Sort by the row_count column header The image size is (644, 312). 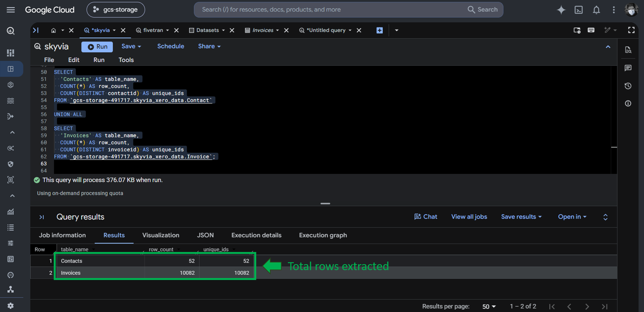click(161, 249)
